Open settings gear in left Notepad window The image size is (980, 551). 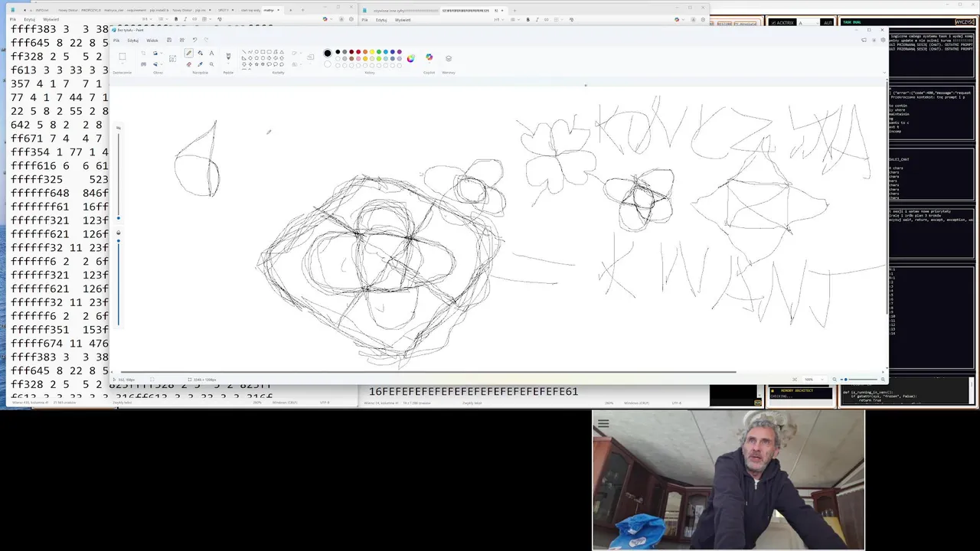coord(351,18)
